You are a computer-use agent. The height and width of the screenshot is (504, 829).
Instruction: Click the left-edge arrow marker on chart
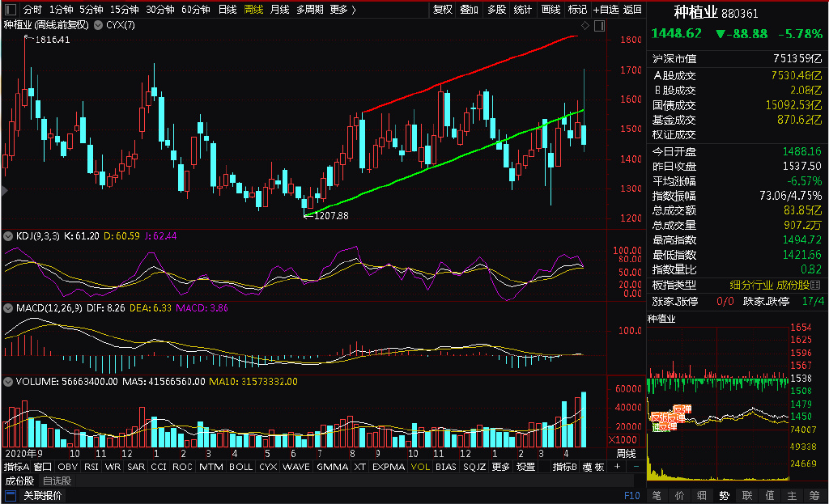click(4, 191)
